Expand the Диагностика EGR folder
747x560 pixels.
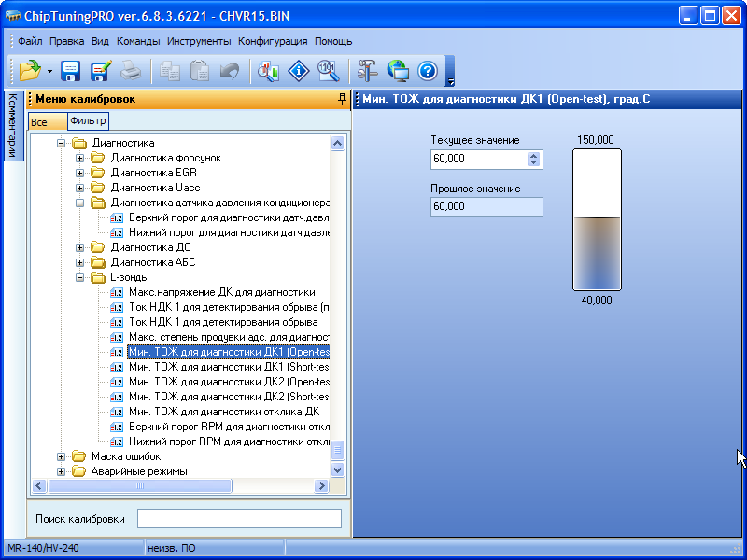click(x=81, y=173)
